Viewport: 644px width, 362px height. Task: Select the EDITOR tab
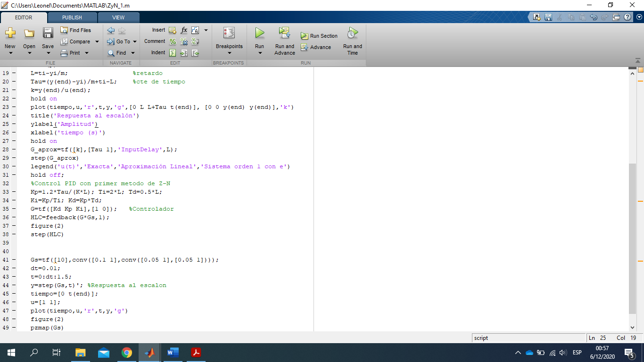tap(24, 17)
